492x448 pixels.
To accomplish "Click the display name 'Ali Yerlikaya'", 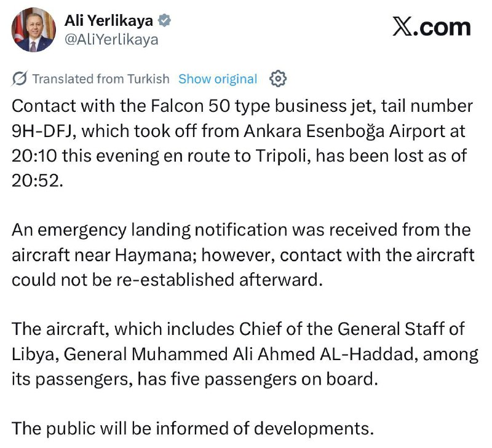I will tap(109, 21).
